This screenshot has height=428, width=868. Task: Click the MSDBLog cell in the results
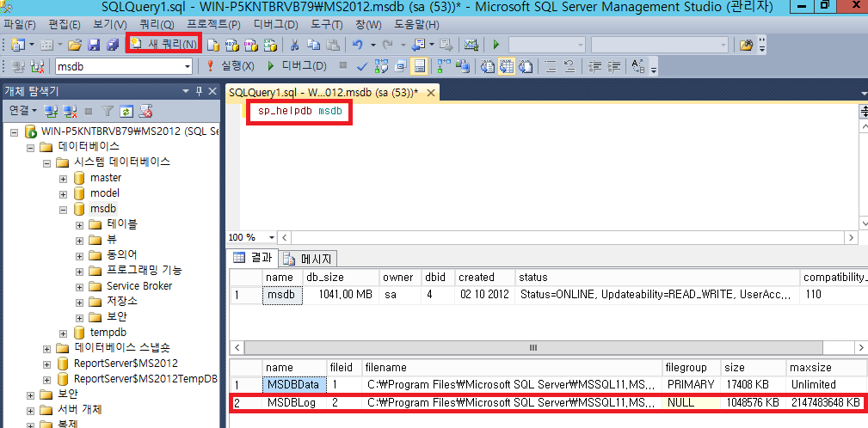(x=292, y=403)
